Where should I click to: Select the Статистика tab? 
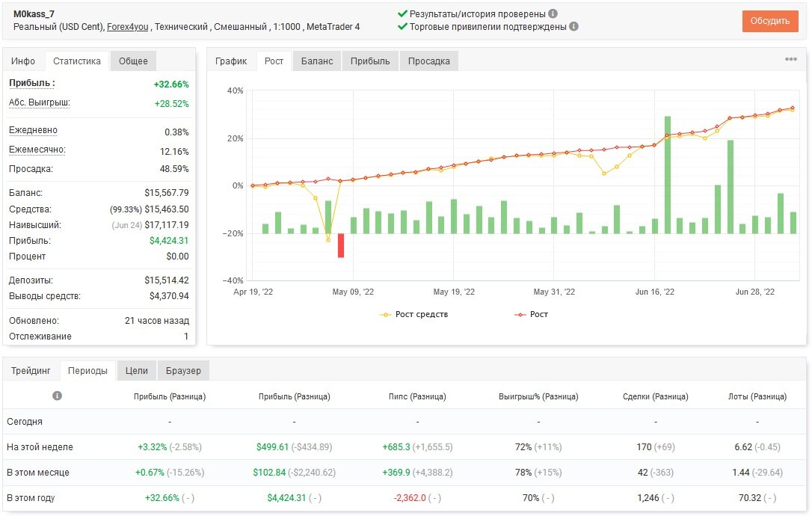(x=77, y=61)
